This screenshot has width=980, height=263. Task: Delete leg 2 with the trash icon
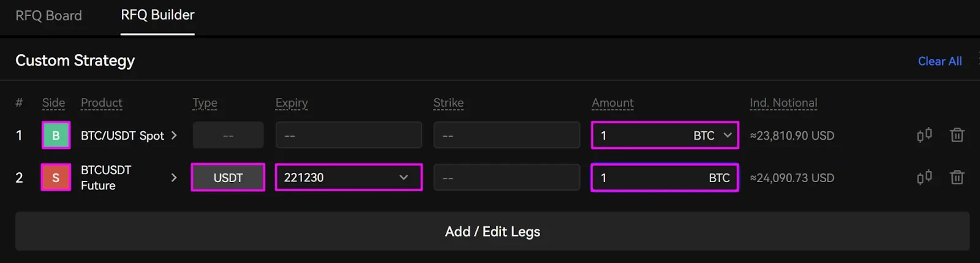click(957, 177)
